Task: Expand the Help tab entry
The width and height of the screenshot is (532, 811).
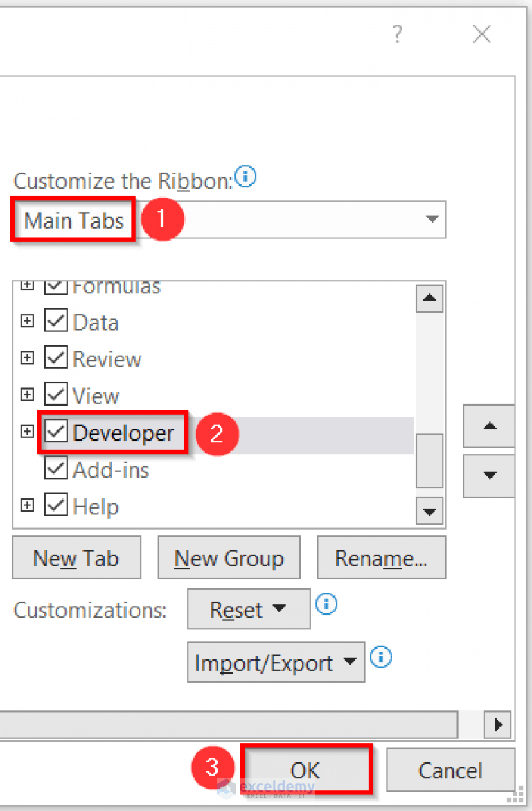Action: click(27, 505)
